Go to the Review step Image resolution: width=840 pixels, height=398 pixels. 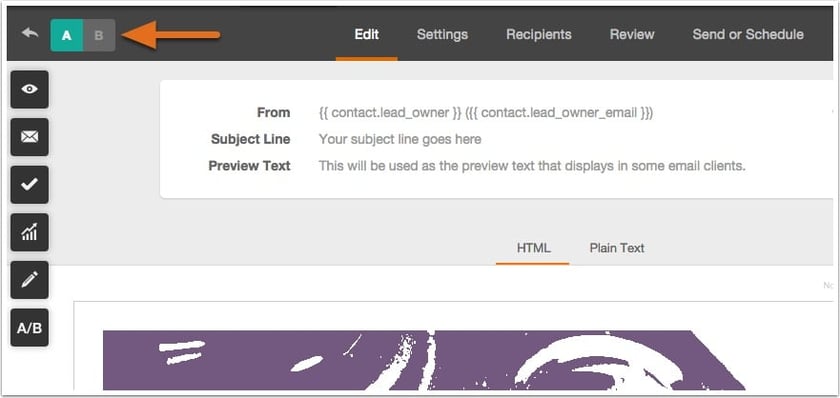click(632, 34)
